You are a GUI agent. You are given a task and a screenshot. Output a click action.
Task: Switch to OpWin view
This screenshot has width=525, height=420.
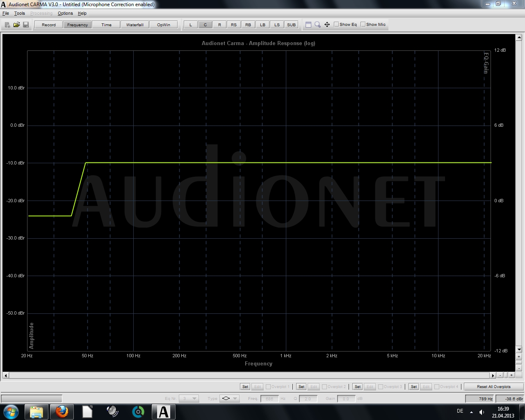coord(164,25)
